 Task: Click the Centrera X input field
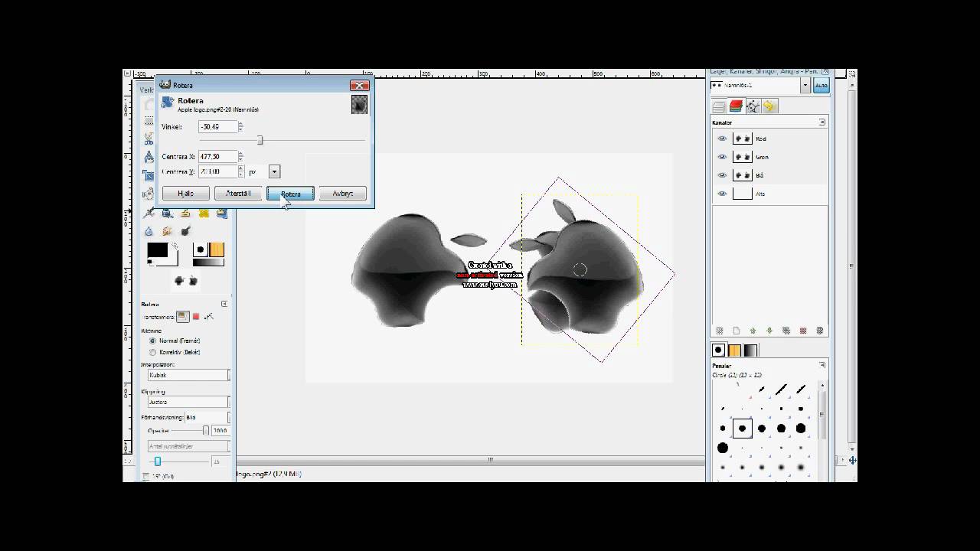217,157
